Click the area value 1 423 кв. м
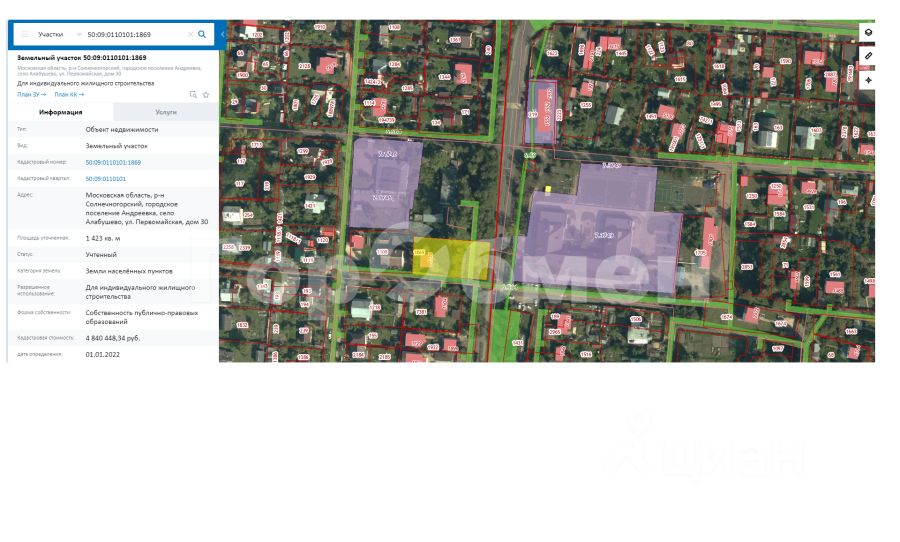The height and width of the screenshot is (542, 900). [x=103, y=238]
